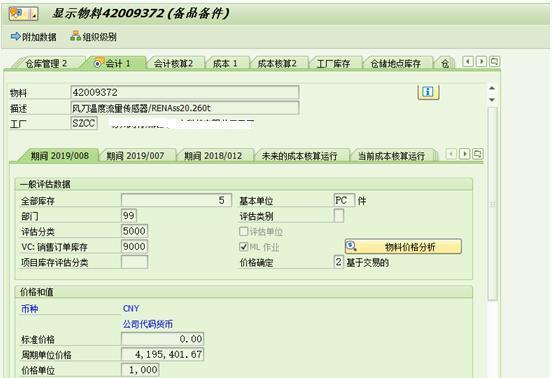Viewport: 552px width, 378px height.
Task: Click the 标准价格 field 0.00
Action: coord(162,339)
